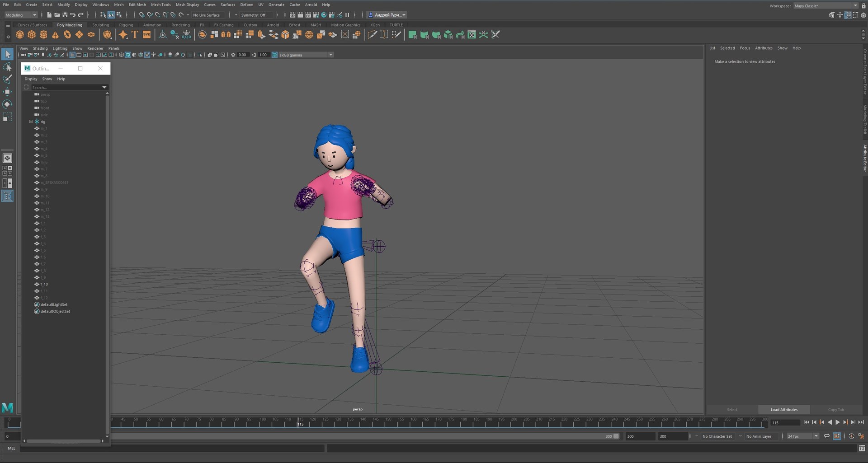
Task: Switch to the Sculpting shelf tab
Action: [100, 25]
